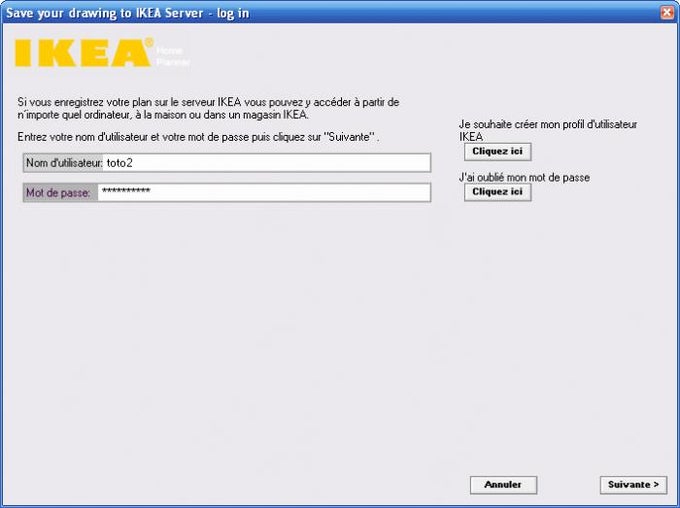
Task: Click the instruction 'Entrez votre nom d'utilisateur...'
Action: click(x=198, y=137)
